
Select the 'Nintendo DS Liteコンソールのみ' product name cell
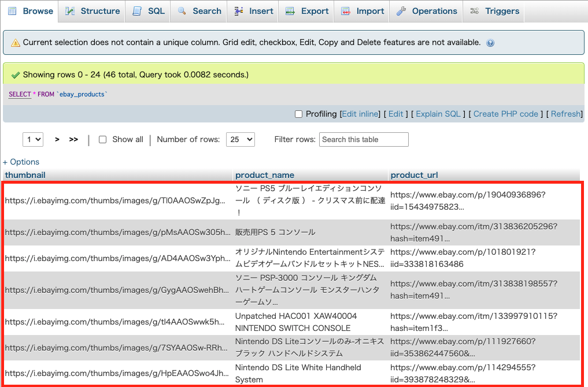310,348
